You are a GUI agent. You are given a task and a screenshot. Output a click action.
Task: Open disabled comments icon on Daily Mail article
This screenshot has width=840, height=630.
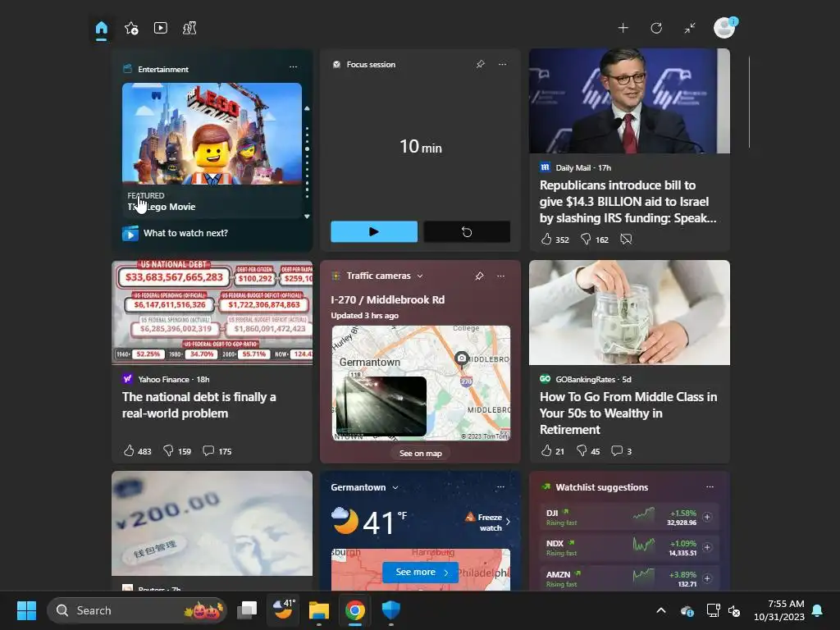click(x=626, y=240)
